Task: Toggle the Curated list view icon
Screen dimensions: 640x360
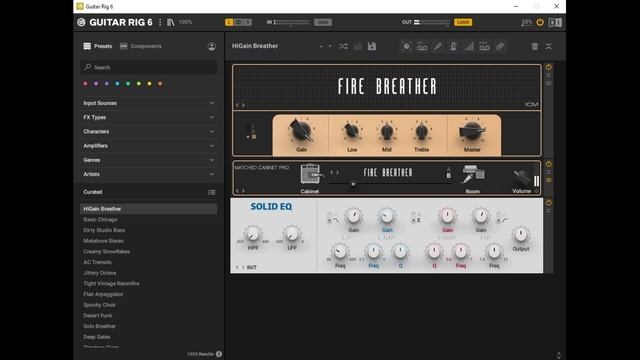Action: 211,192
